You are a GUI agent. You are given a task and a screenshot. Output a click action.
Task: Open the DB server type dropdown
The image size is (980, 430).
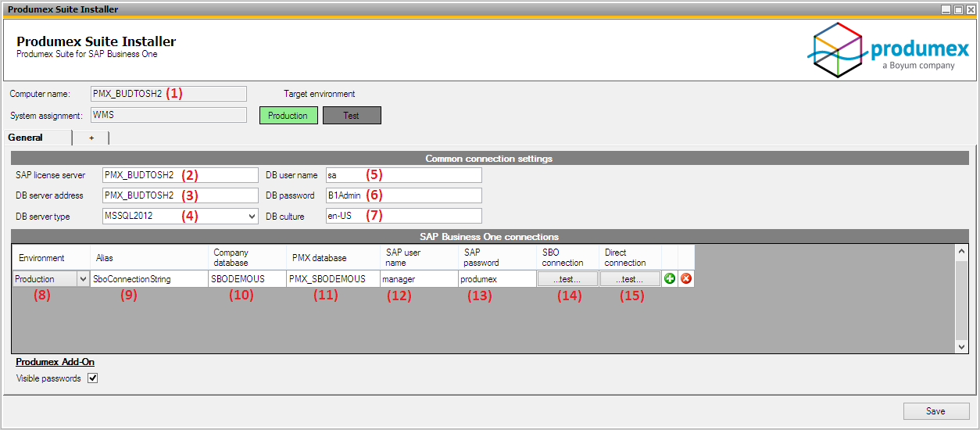251,217
